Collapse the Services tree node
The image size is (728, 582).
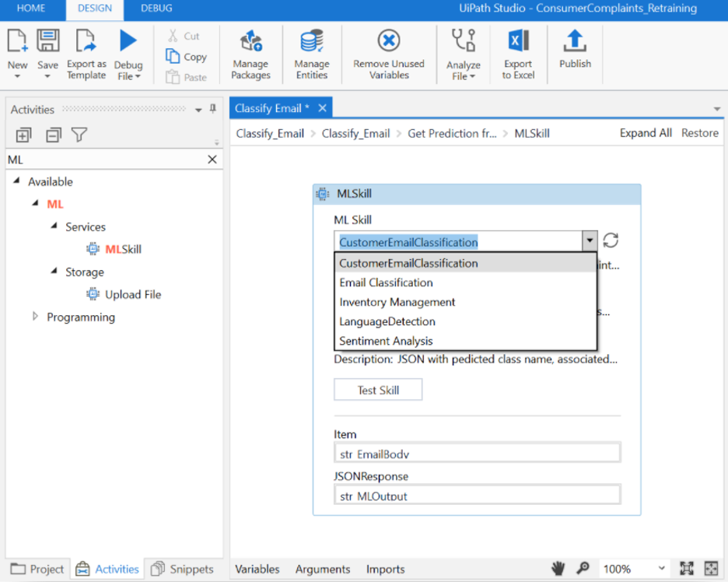(x=54, y=226)
